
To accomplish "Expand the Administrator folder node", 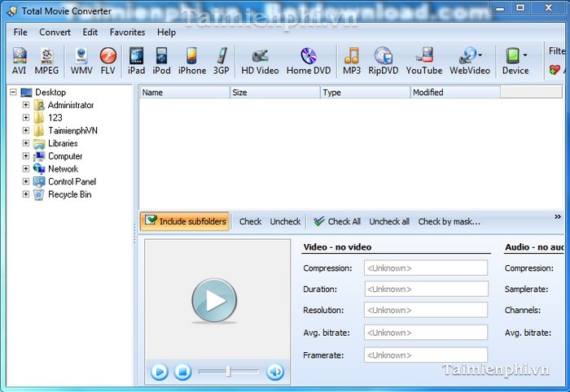I will click(26, 105).
